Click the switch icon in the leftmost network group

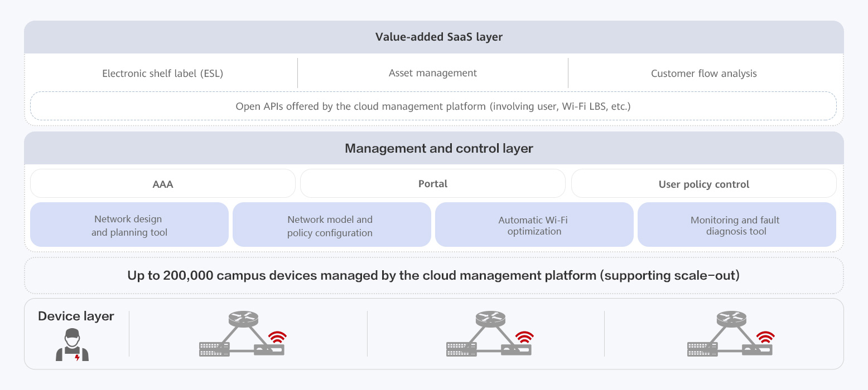(213, 348)
